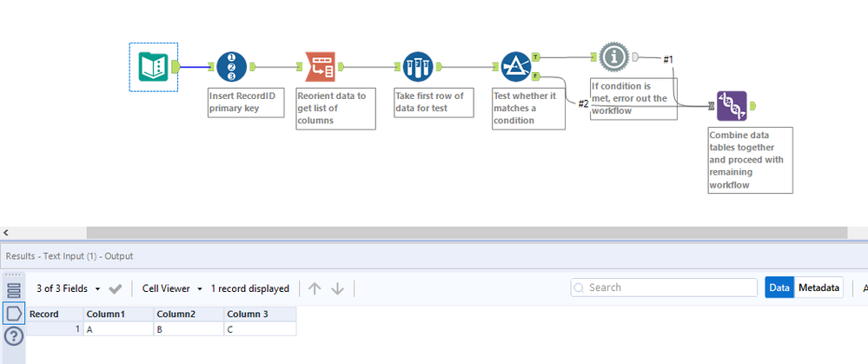This screenshot has width=868, height=364.
Task: Click the Filter True output anchor
Action: pos(535,56)
